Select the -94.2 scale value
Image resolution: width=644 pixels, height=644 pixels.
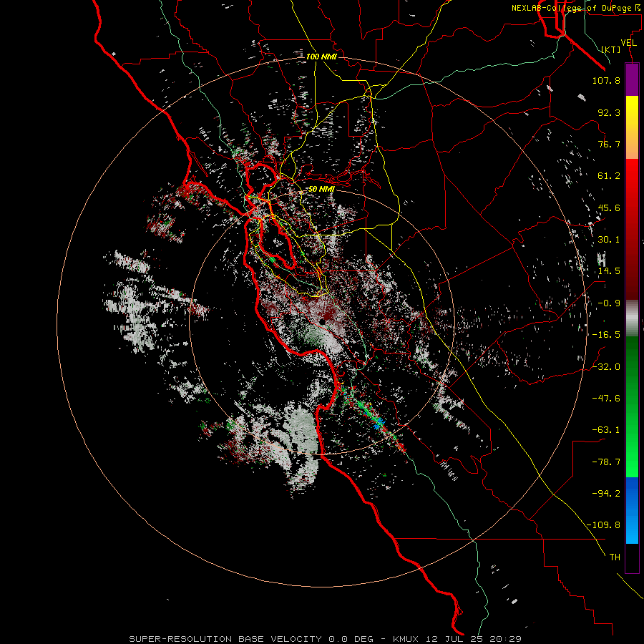click(606, 494)
